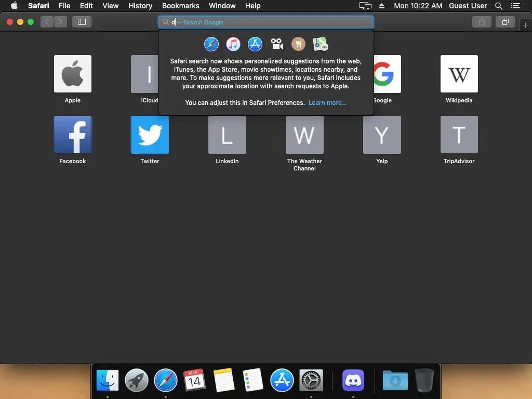This screenshot has width=532, height=399.
Task: Click the magnifier icon in address bar
Action: [x=165, y=22]
